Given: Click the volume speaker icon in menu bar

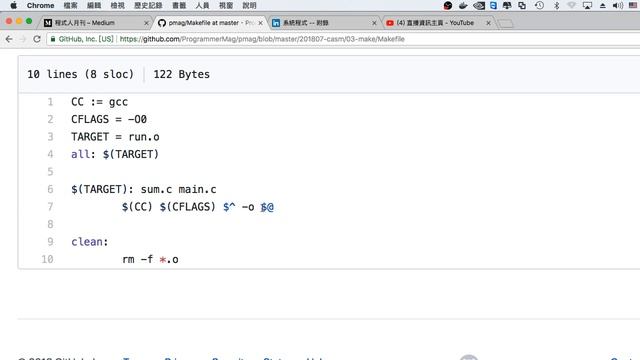Looking at the screenshot, I should point(618,5).
